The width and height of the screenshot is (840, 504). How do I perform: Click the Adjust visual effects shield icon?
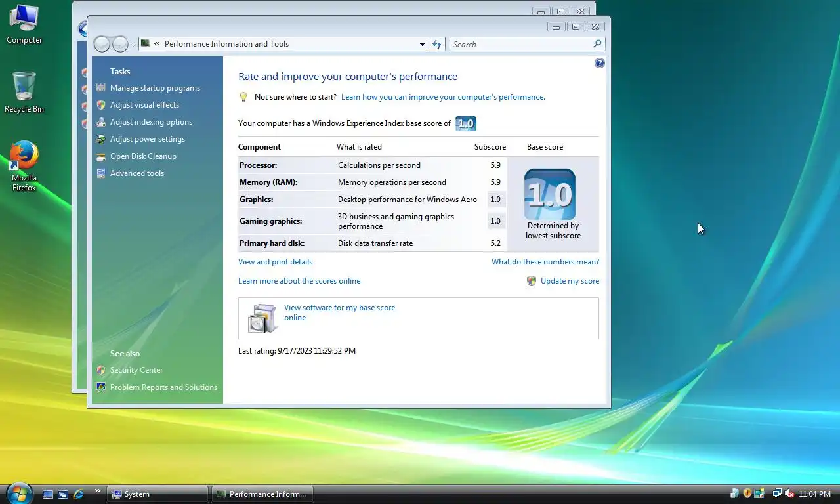(100, 105)
